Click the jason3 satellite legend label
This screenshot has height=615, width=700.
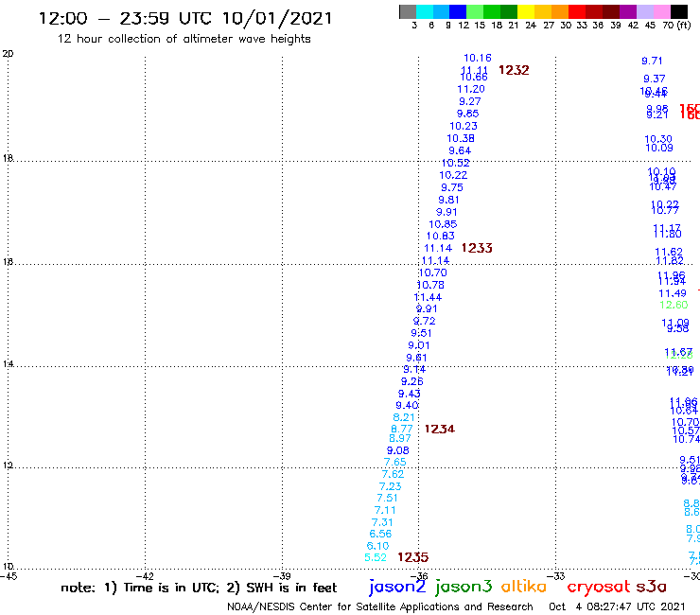tap(464, 588)
